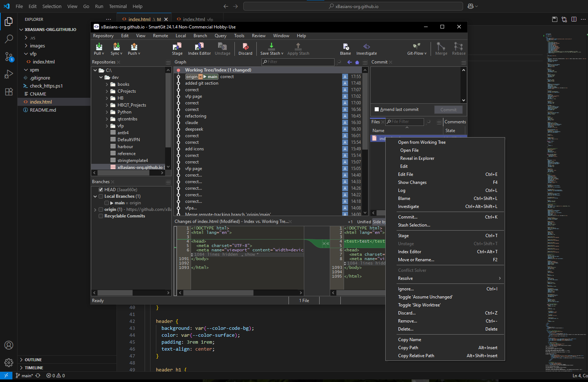Open VS Code Extensions sidebar icon
The height and width of the screenshot is (382, 588).
9,92
